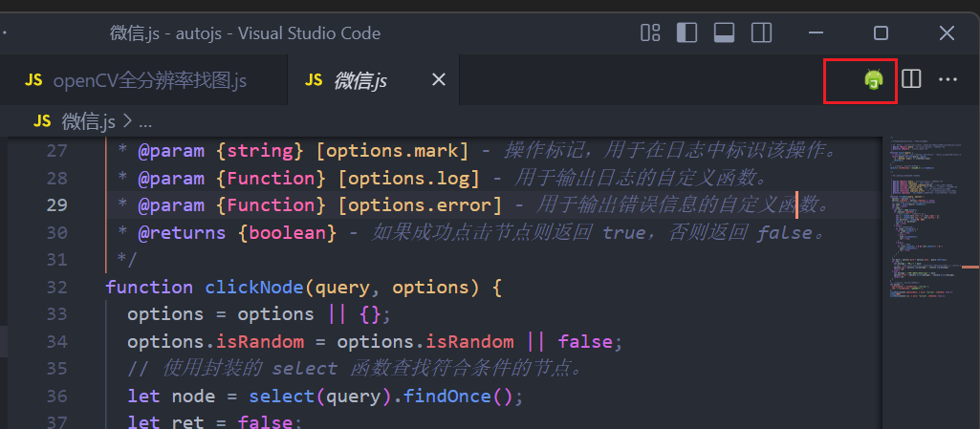Viewport: 980px width, 429px height.
Task: Maximize the Visual Studio Code window
Action: 881,32
